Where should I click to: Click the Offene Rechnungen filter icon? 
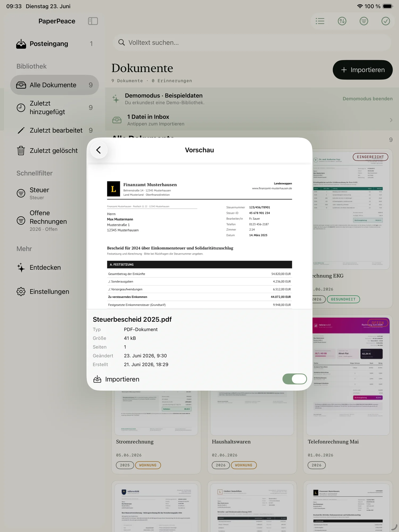[x=21, y=221]
